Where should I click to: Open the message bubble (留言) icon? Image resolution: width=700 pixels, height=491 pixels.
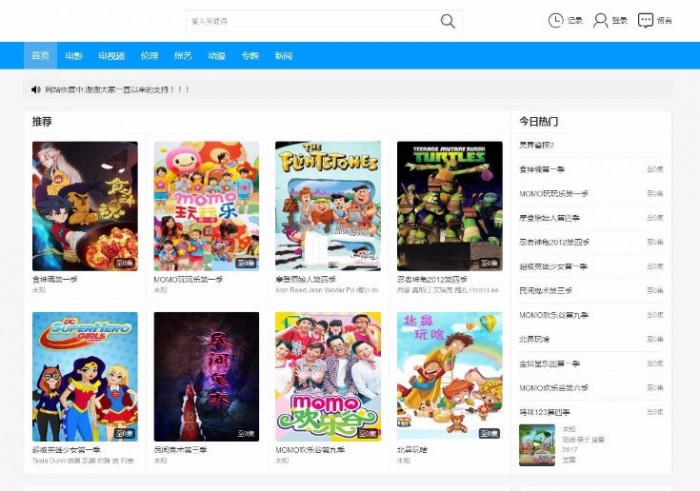tap(646, 20)
